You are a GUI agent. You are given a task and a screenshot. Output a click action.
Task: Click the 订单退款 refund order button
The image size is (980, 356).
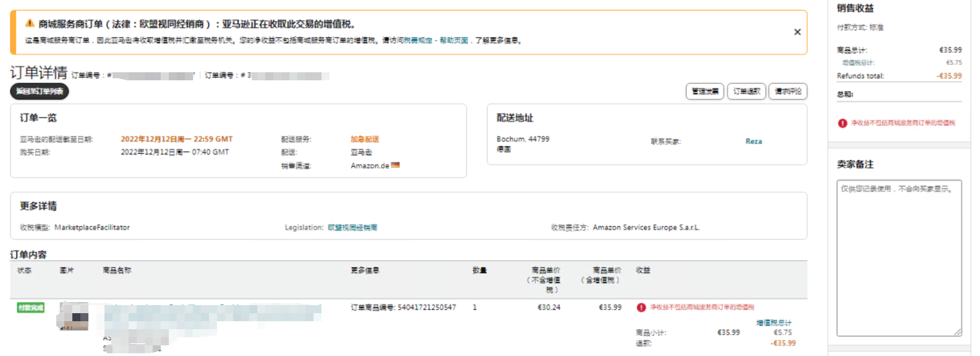click(x=746, y=92)
